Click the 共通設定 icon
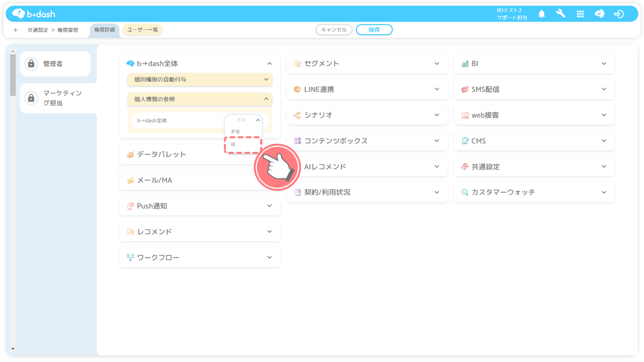The height and width of the screenshot is (362, 644). (465, 166)
